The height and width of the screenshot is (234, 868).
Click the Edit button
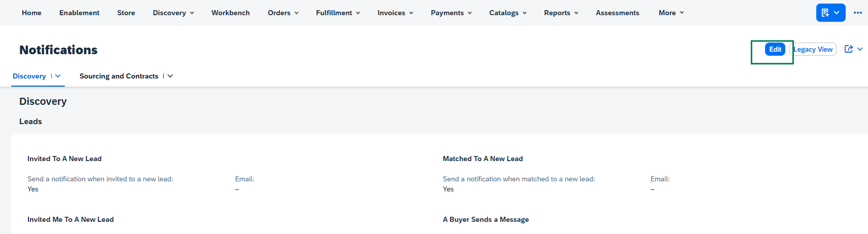pos(775,49)
